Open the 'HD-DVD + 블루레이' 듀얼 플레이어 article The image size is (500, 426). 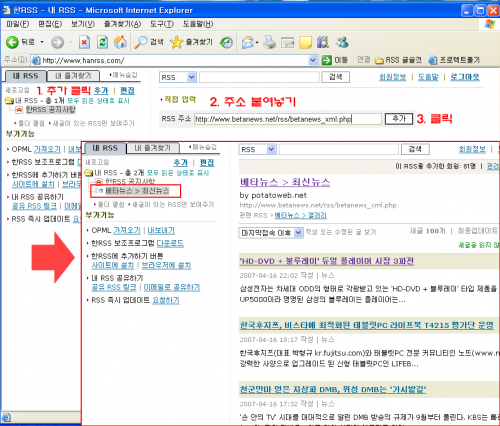click(327, 261)
